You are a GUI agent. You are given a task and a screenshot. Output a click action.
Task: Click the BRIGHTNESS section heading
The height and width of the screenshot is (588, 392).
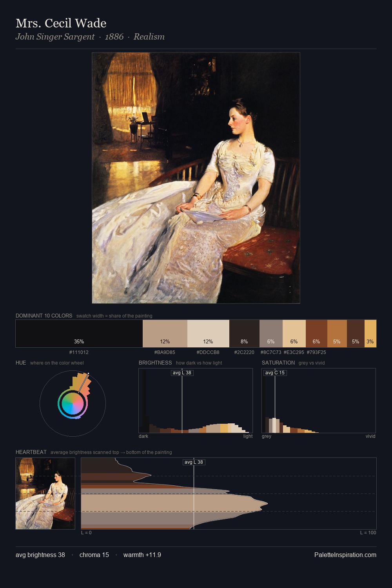coord(155,363)
